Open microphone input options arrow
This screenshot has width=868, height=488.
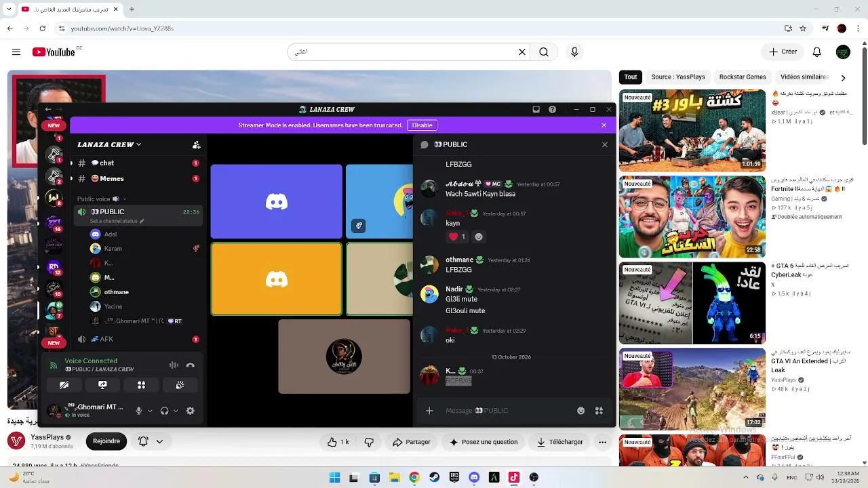point(149,411)
